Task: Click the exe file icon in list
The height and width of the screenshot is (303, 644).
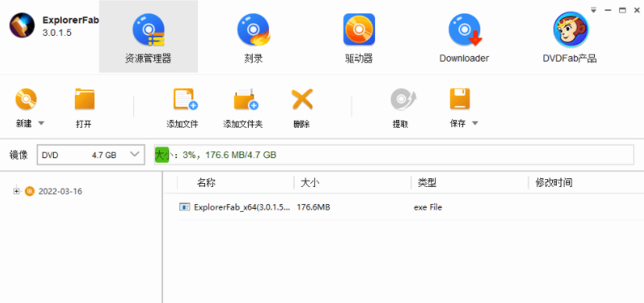Action: click(185, 207)
